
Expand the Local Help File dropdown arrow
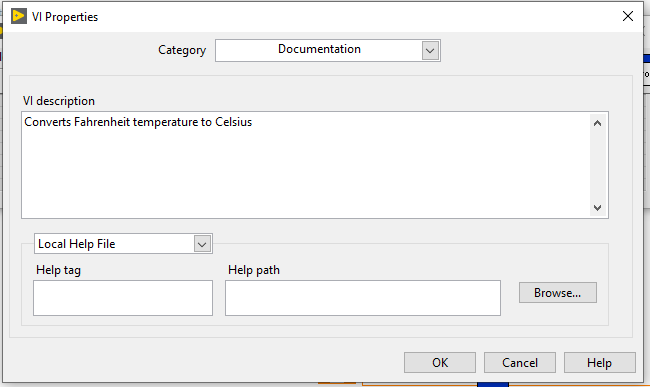[202, 244]
